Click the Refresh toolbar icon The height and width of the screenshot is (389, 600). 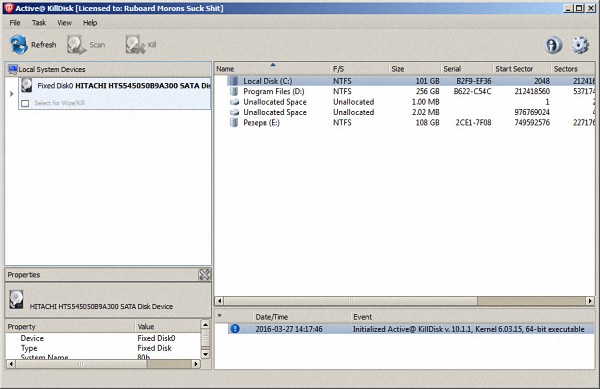(x=19, y=45)
